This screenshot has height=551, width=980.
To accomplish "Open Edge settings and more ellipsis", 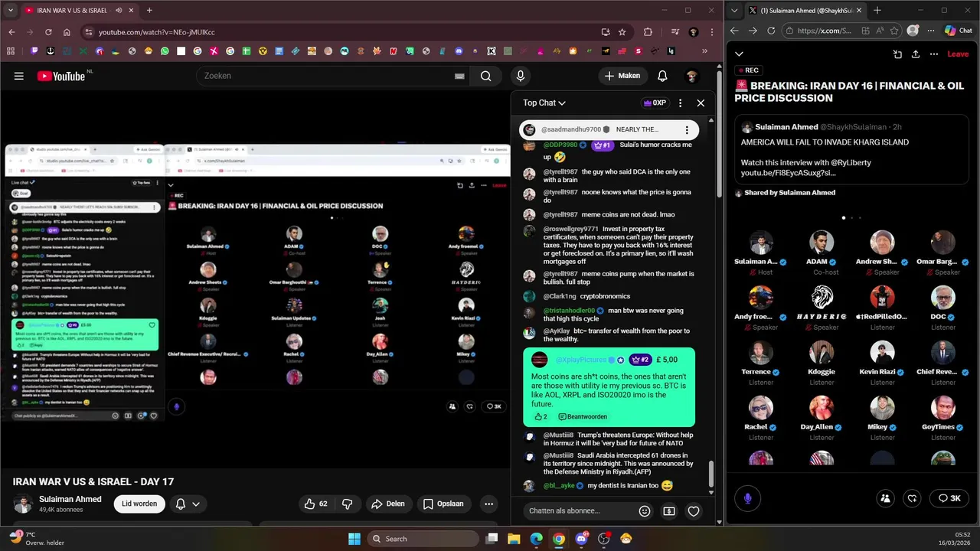I will click(x=929, y=31).
